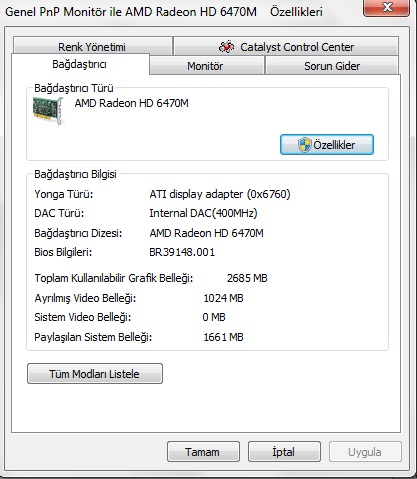Image resolution: width=417 pixels, height=479 pixels.
Task: Click the graphics adapter card icon
Action: click(x=48, y=110)
